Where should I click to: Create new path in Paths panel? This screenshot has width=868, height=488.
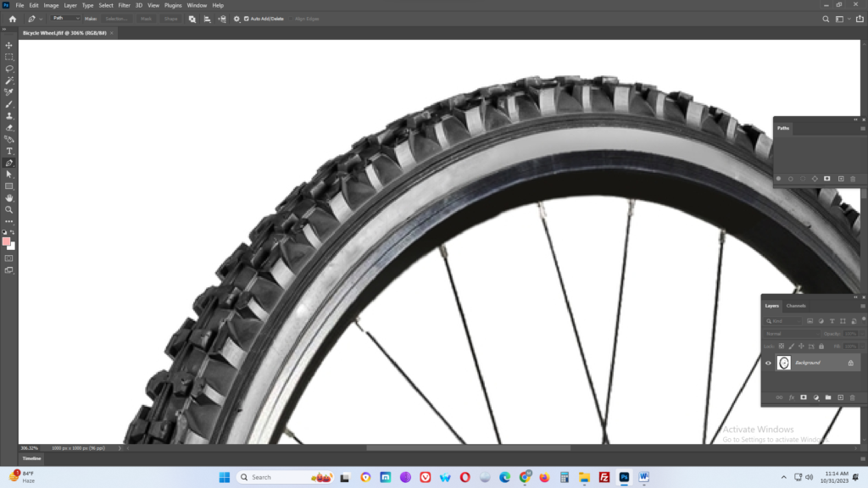pyautogui.click(x=841, y=179)
